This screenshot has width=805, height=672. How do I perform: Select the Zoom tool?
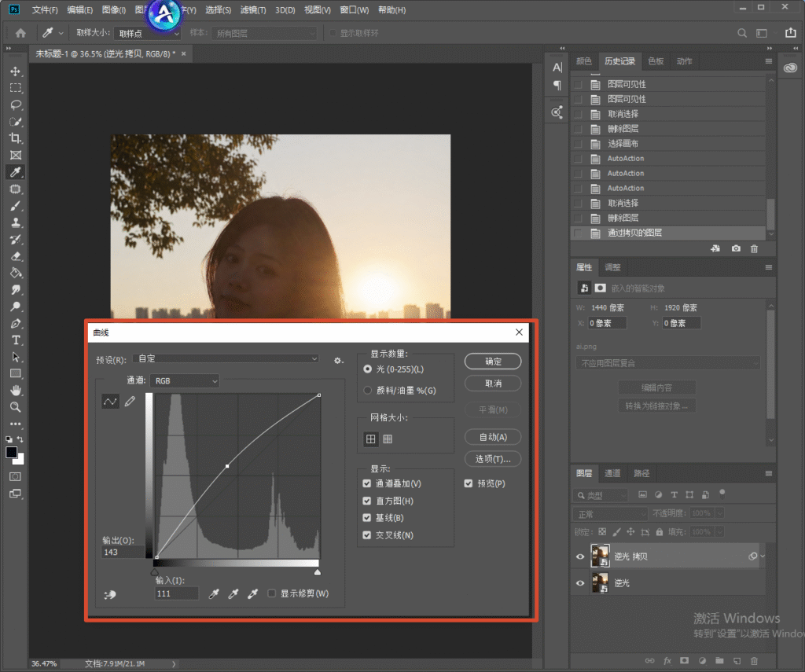16,407
